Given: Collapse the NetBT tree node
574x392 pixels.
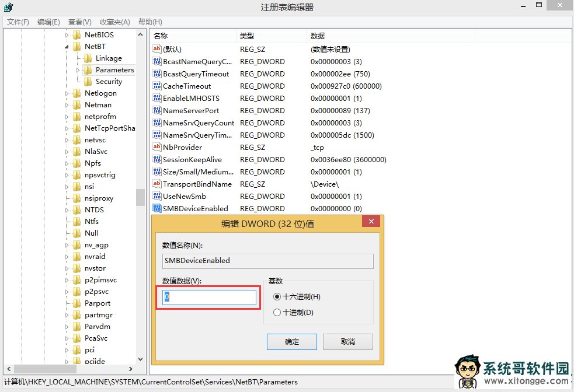Looking at the screenshot, I should [x=67, y=47].
